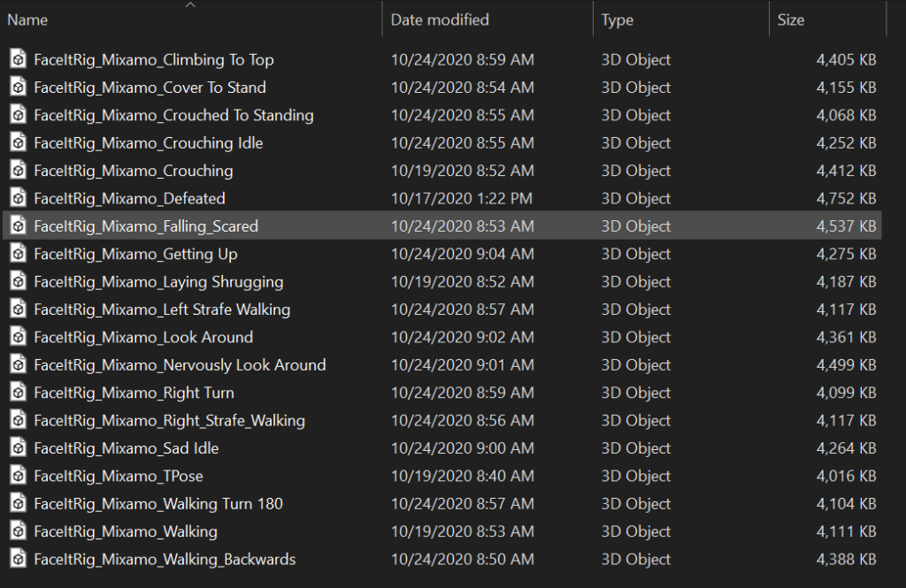Select the FaceItRig_Mixamo_Laying Shrugging file name
This screenshot has height=588, width=906.
[158, 281]
